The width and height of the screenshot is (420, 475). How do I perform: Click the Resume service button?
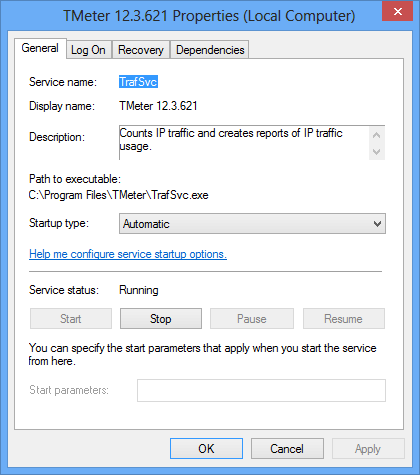point(343,319)
